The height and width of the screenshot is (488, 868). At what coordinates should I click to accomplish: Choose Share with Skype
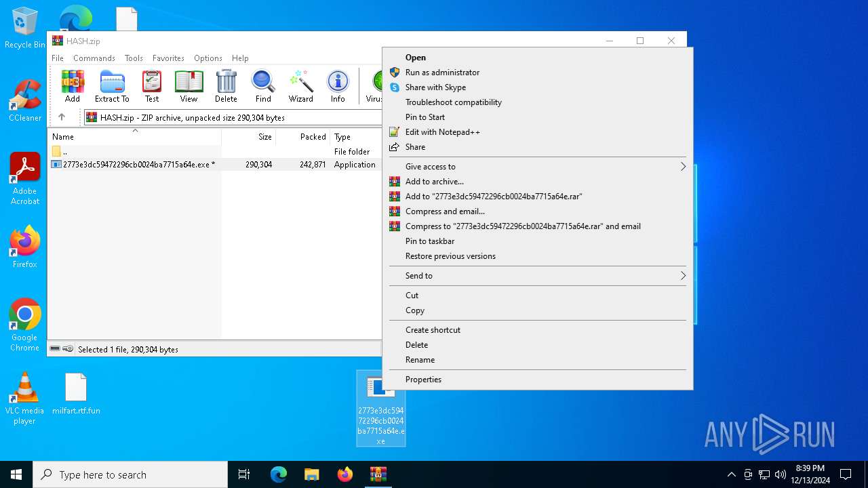(537, 87)
